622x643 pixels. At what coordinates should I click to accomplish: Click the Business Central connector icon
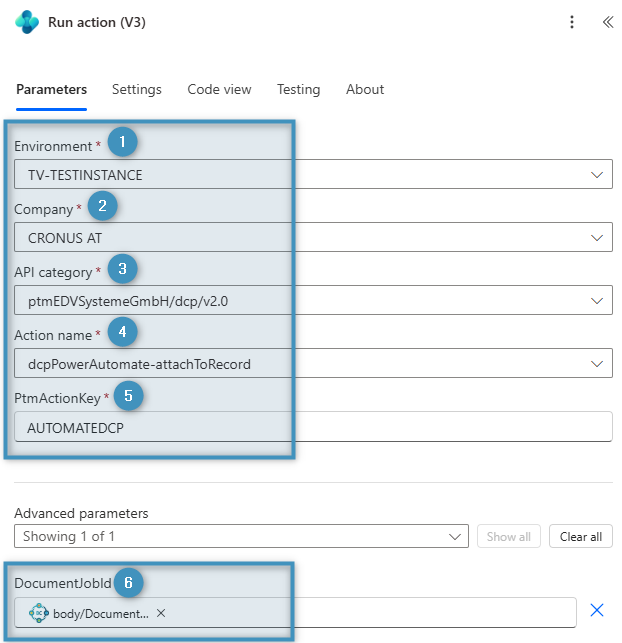coord(27,22)
